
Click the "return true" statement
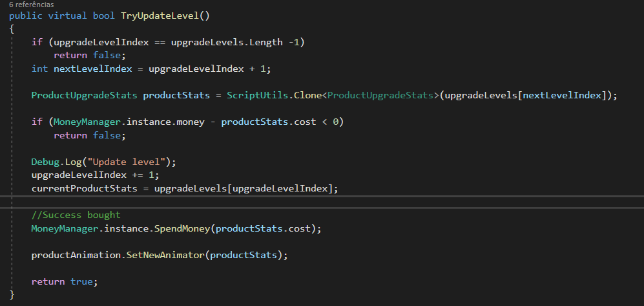coord(65,281)
